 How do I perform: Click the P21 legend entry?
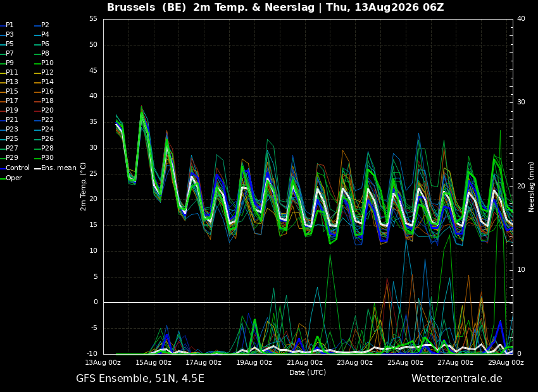coord(9,120)
